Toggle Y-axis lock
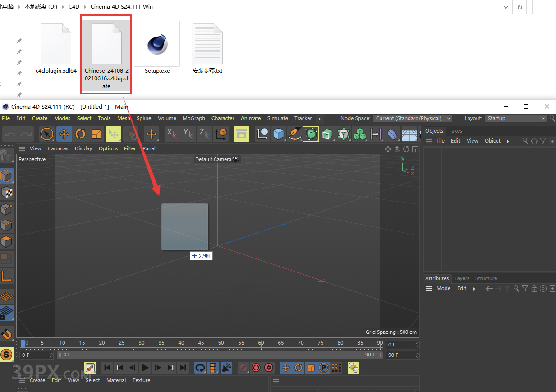 click(x=188, y=134)
